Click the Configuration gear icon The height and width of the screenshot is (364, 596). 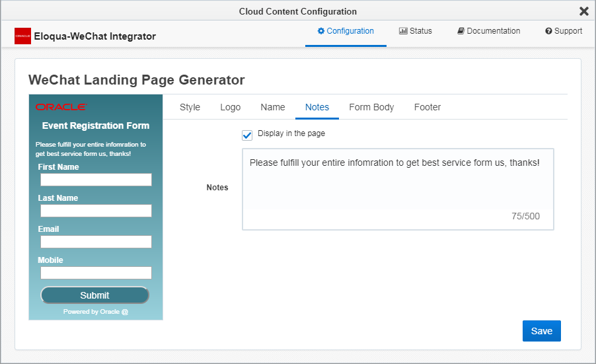click(321, 31)
